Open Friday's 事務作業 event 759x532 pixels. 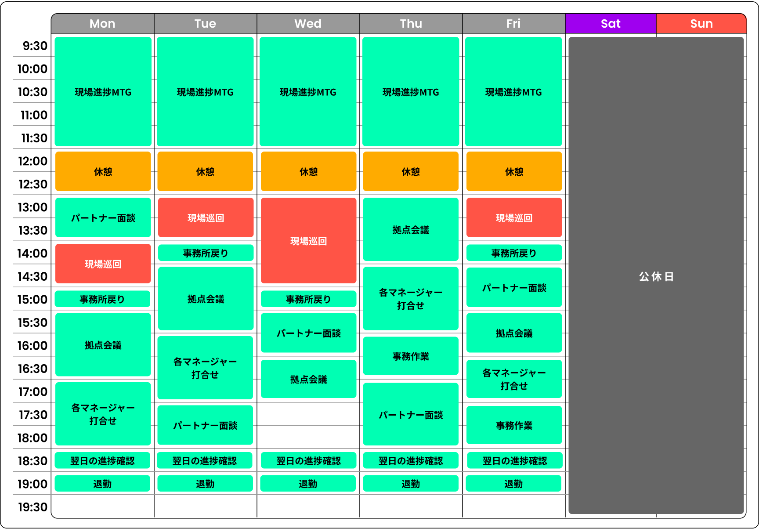(x=514, y=425)
